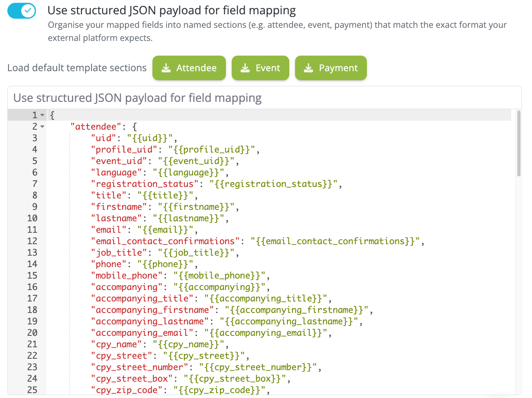532x398 pixels.
Task: Click the "cpy_street" key on line 22
Action: pos(121,356)
